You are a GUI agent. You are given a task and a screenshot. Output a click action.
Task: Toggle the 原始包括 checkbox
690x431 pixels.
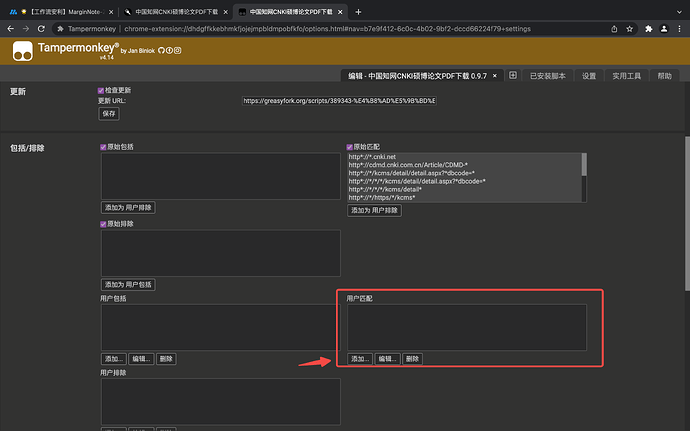pos(103,147)
